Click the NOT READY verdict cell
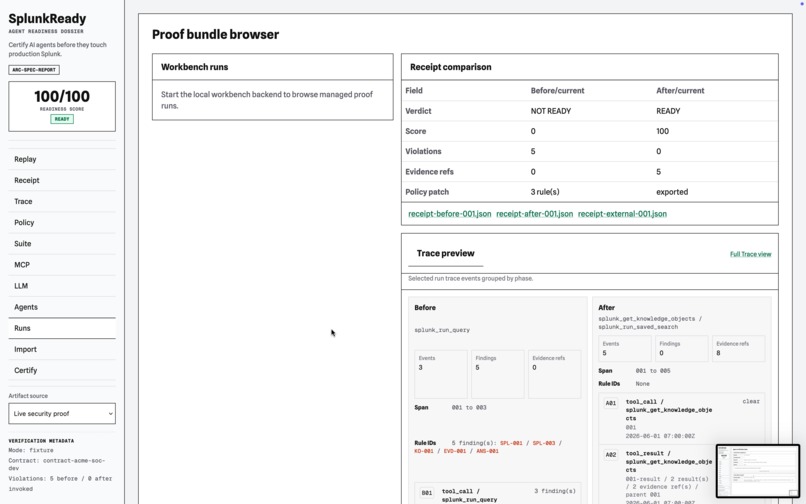 click(551, 111)
